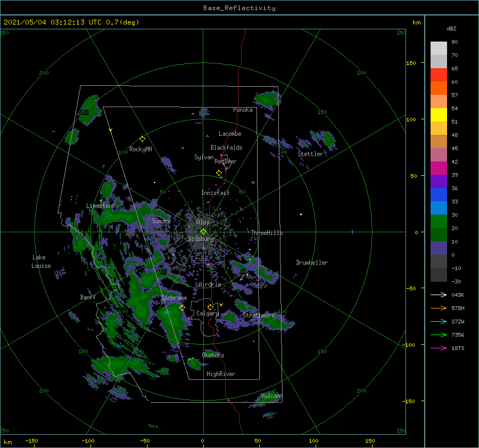
Task: Click the RedDeer city label
Action: coord(226,161)
